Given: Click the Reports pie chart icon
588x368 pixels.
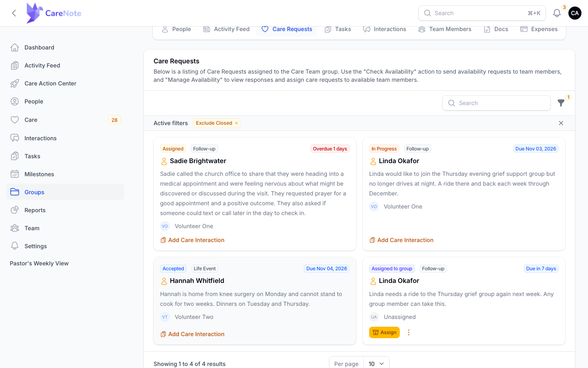Looking at the screenshot, I should point(15,210).
